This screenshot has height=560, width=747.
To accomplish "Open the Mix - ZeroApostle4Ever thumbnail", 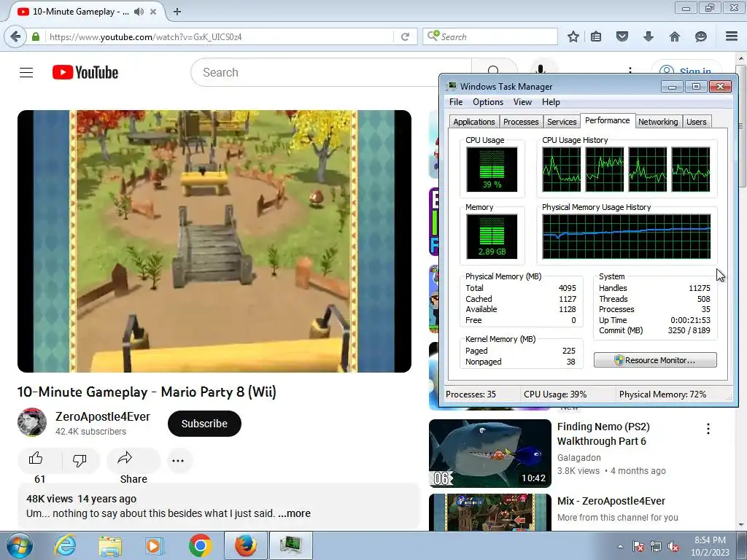I will [x=489, y=512].
